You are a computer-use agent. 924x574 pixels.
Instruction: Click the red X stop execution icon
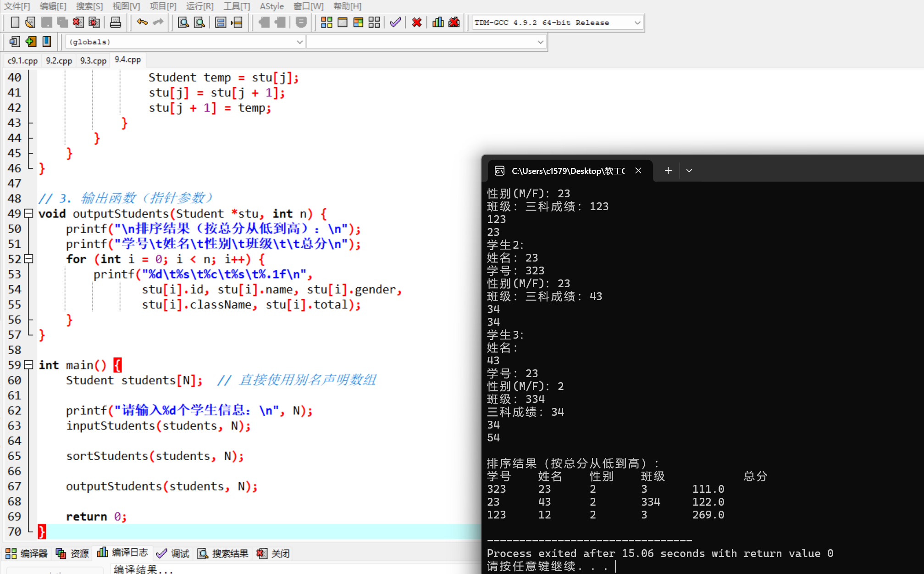coord(416,22)
